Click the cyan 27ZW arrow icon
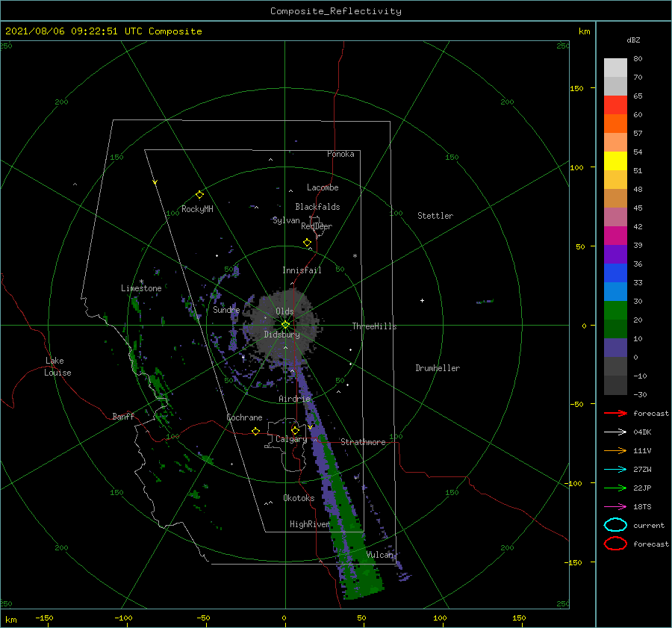672x628 pixels. (x=615, y=470)
